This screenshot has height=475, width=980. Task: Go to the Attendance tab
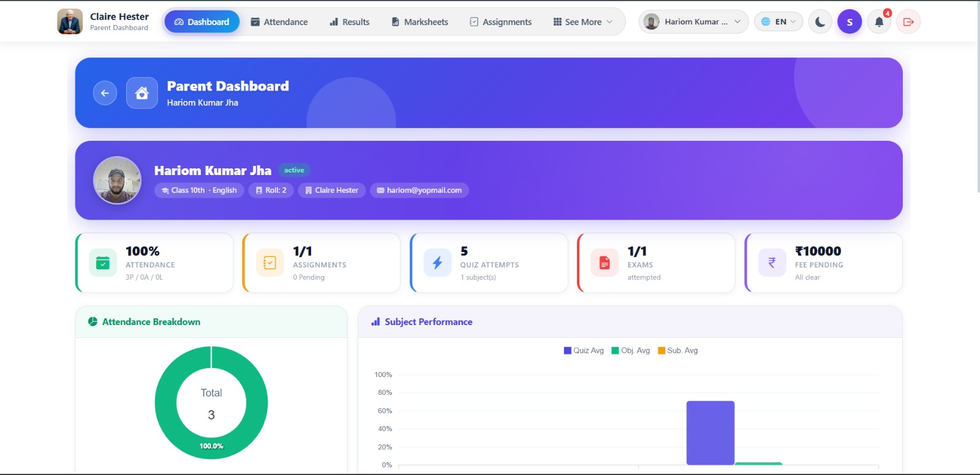coord(279,22)
